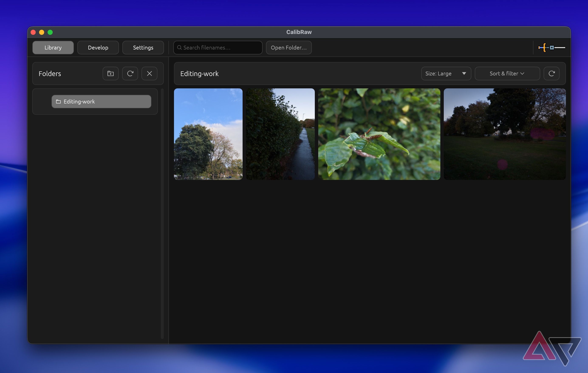
Task: Click the Open Folder button
Action: pos(289,48)
